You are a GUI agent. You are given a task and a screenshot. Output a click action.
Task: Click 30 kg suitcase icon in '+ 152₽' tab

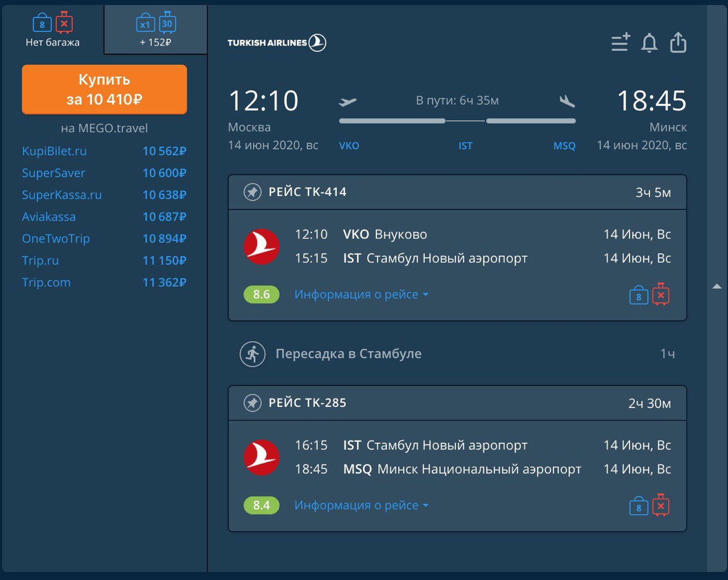(167, 23)
